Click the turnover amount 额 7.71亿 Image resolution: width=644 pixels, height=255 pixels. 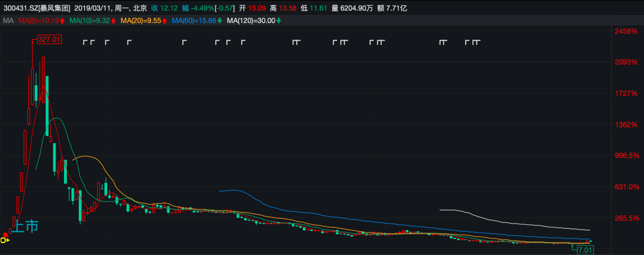point(392,9)
